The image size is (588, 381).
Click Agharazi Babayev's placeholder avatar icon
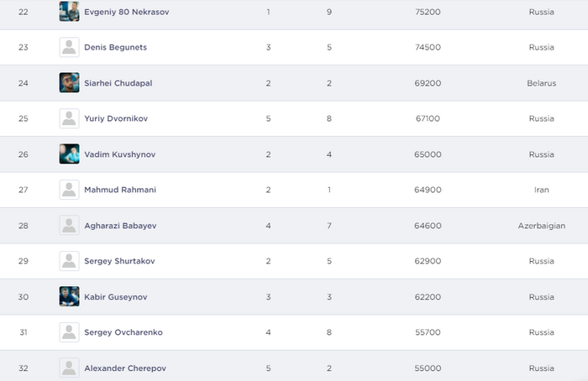[x=69, y=226]
